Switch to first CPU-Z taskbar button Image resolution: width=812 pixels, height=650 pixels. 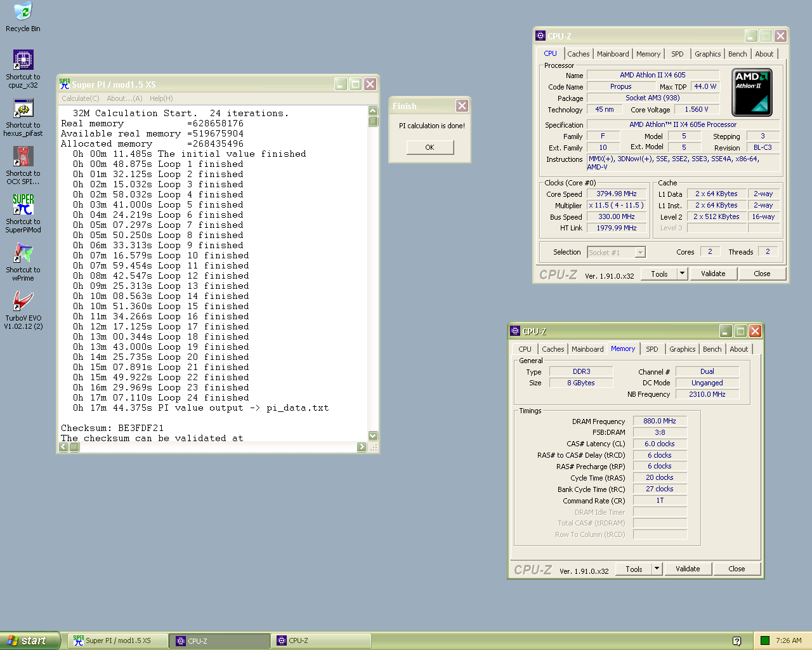(219, 640)
